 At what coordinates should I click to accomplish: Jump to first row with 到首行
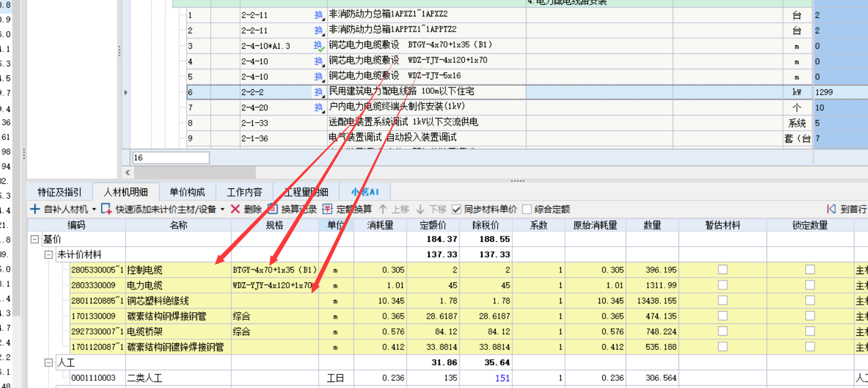(x=846, y=209)
